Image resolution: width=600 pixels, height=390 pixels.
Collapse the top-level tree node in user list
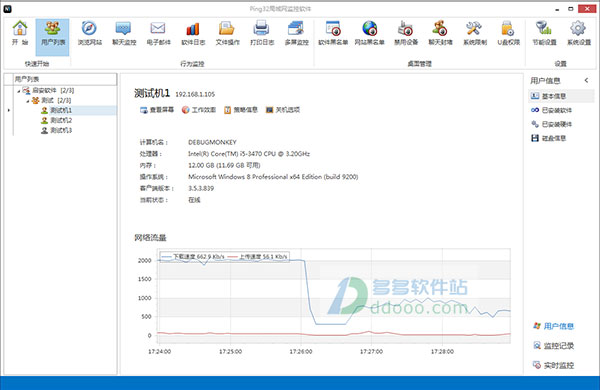click(x=18, y=91)
